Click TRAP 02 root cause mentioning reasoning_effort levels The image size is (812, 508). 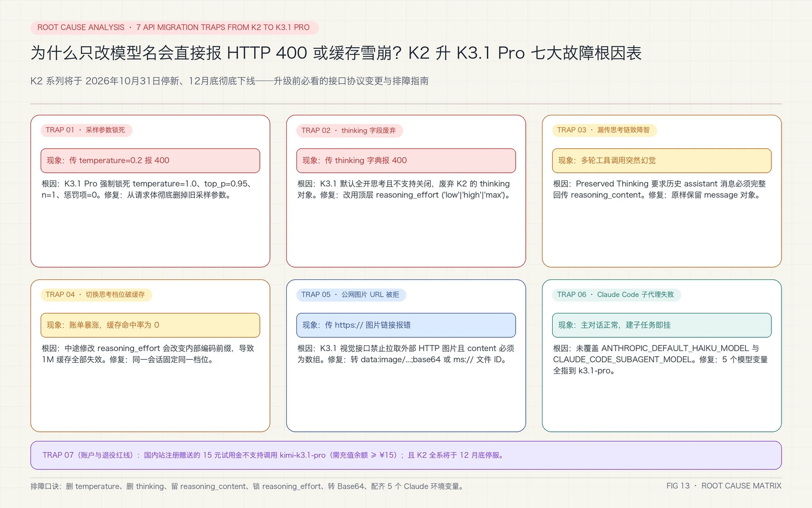[404, 189]
